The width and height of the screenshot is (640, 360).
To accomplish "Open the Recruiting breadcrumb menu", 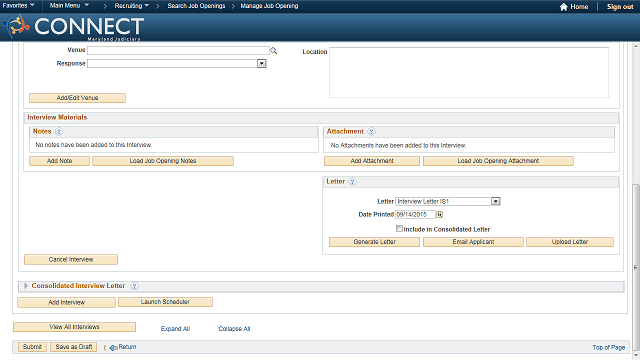I will pos(131,6).
